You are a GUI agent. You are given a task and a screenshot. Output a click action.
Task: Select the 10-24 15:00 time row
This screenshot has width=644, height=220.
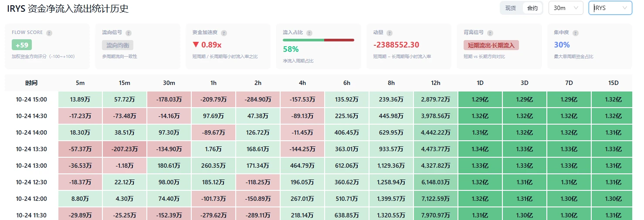31,99
